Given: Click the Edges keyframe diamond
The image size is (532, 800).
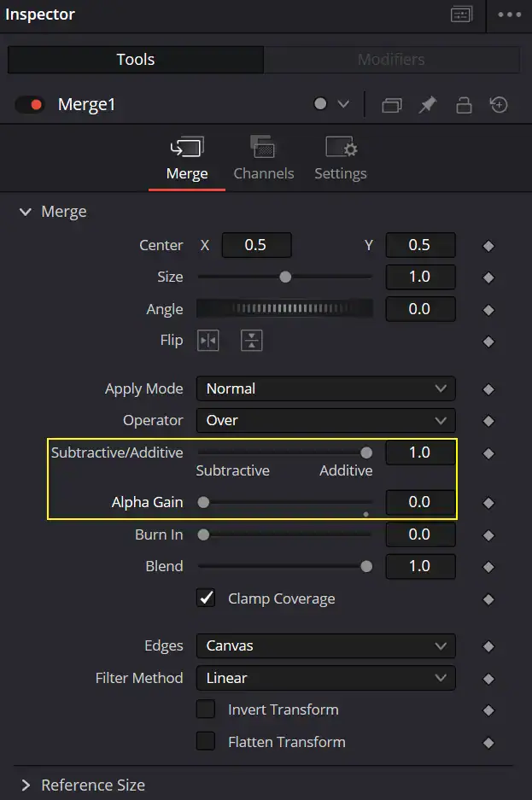Looking at the screenshot, I should pyautogui.click(x=488, y=646).
